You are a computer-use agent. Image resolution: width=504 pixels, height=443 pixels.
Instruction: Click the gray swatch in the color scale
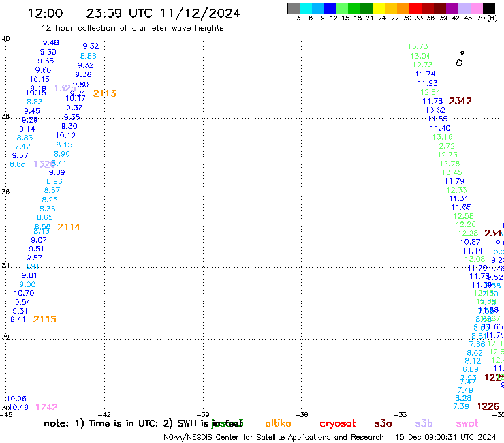(x=294, y=8)
